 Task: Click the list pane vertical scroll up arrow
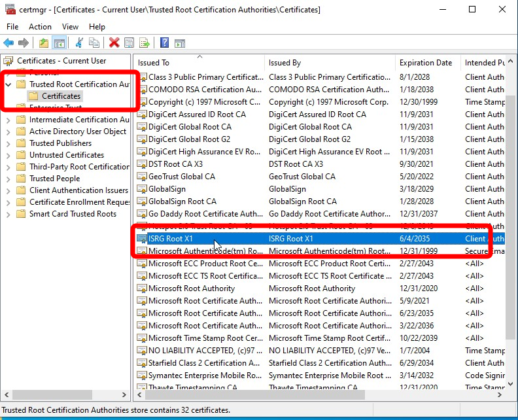tap(510, 61)
